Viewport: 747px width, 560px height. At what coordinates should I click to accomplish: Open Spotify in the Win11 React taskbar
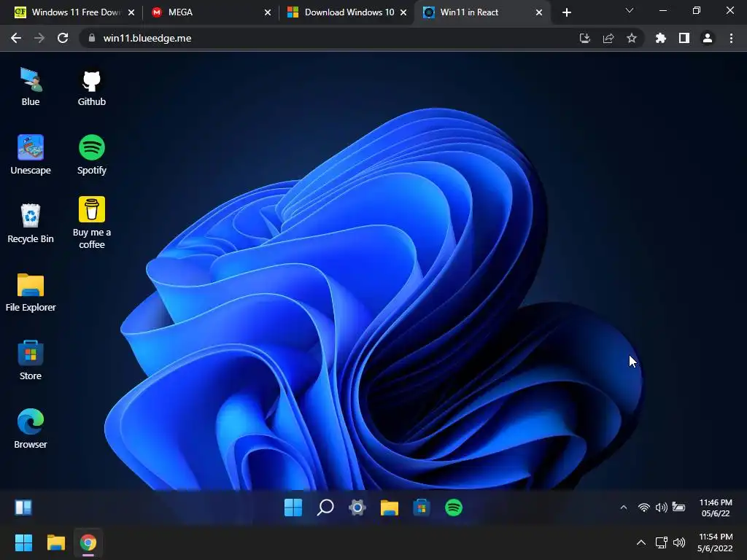(x=454, y=507)
